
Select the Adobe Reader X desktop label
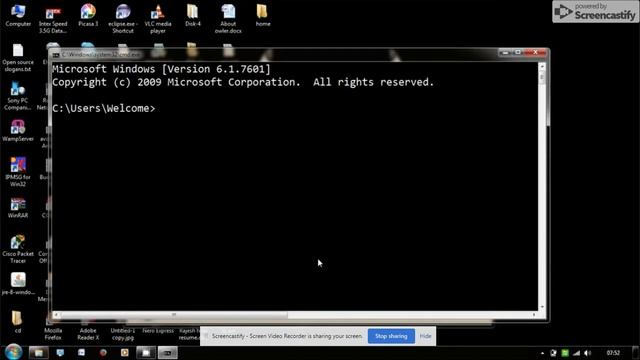pyautogui.click(x=88, y=334)
